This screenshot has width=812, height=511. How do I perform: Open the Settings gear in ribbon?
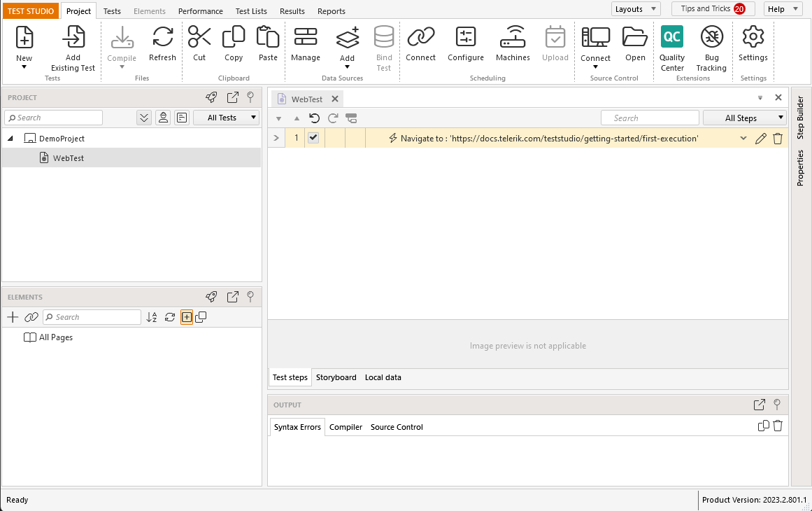(753, 37)
